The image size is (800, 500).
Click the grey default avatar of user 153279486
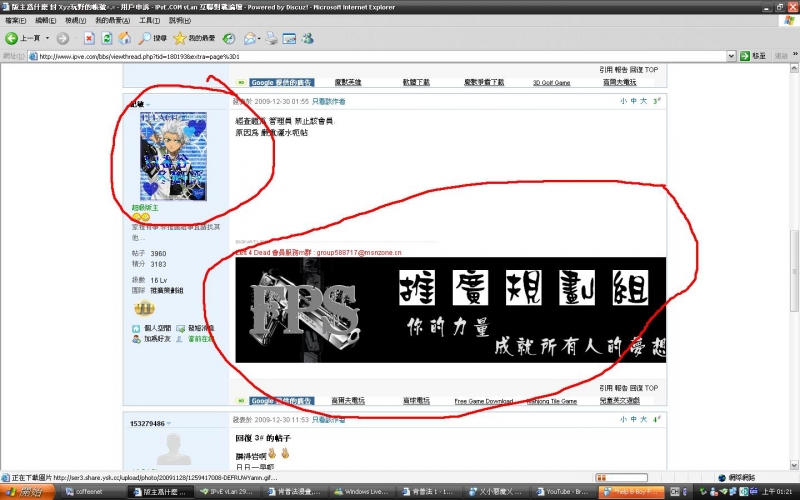tap(174, 449)
